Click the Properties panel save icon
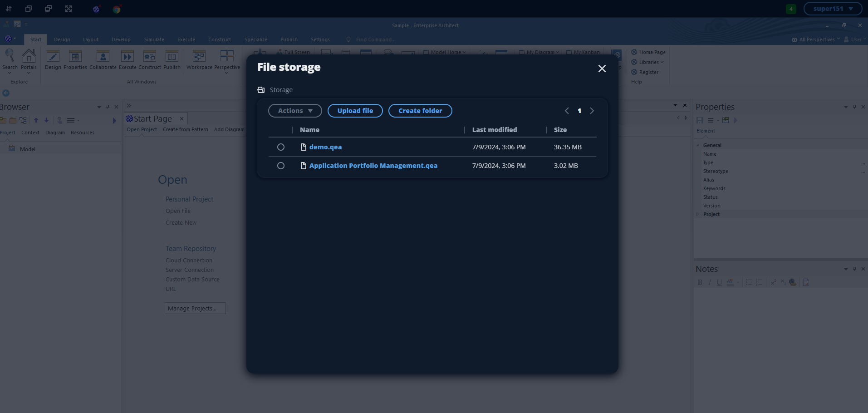This screenshot has height=413, width=868. 700,120
